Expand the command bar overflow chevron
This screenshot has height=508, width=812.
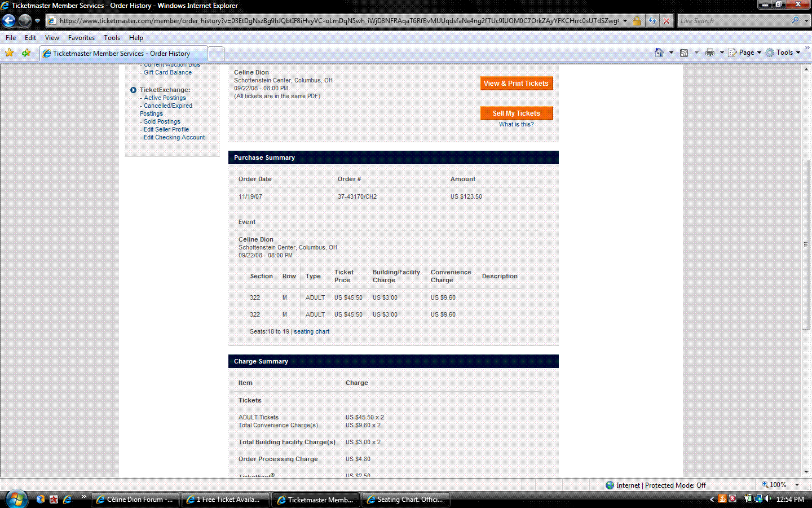coord(807,48)
